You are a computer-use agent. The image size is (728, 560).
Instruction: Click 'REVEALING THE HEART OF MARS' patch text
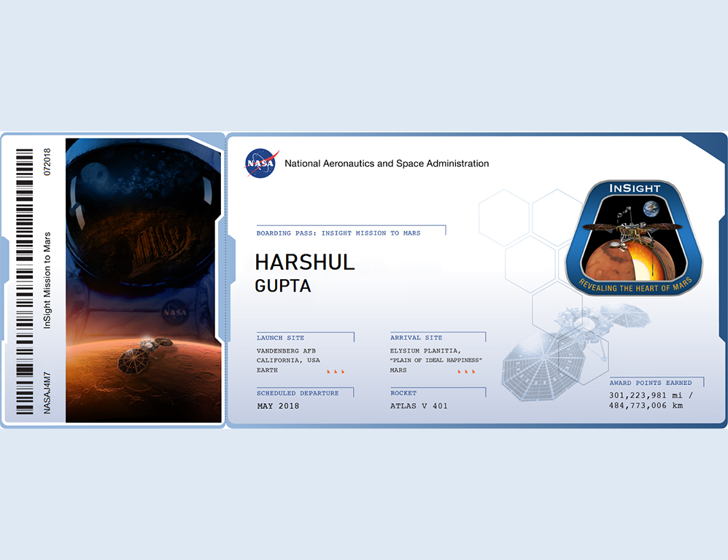[x=635, y=286]
